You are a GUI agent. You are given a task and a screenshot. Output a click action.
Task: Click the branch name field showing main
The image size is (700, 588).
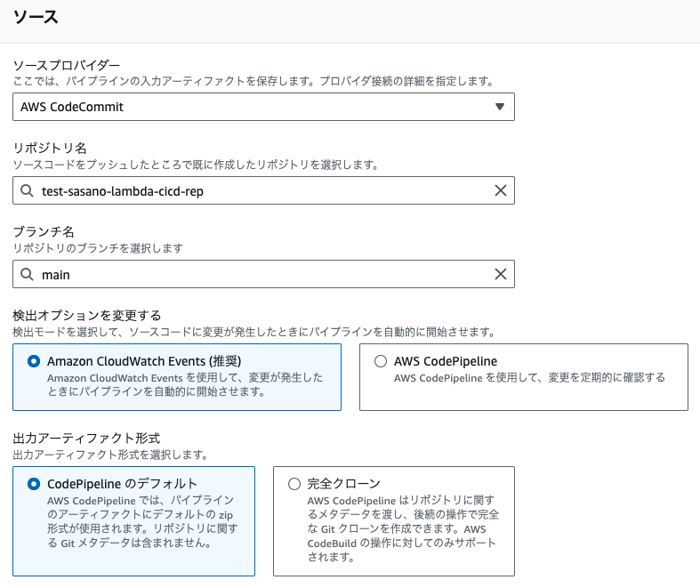pyautogui.click(x=263, y=274)
